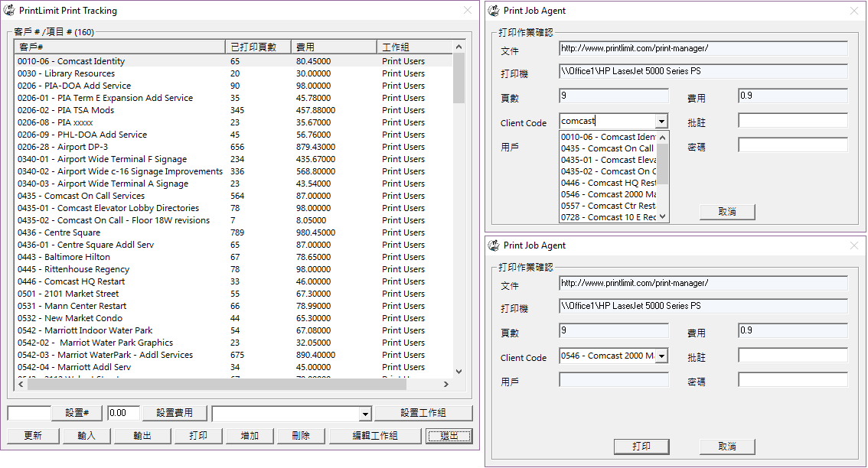Click the client number field beside 設置#
868x468 pixels.
tap(29, 413)
